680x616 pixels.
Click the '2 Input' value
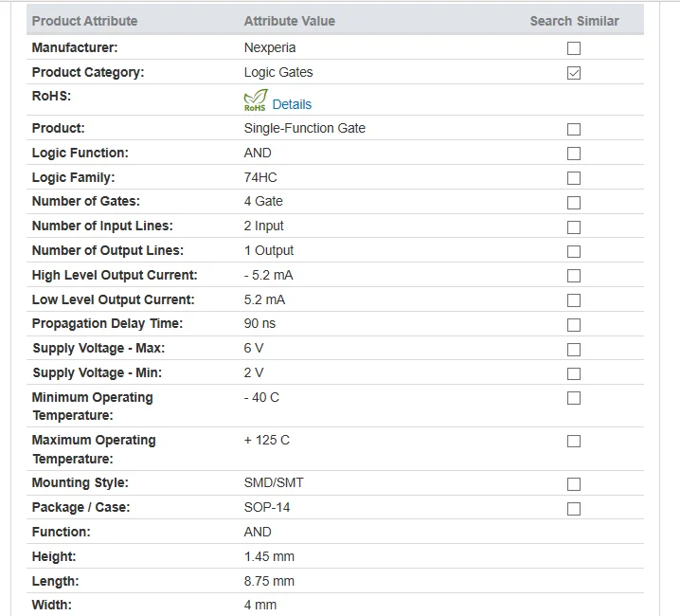pyautogui.click(x=263, y=226)
